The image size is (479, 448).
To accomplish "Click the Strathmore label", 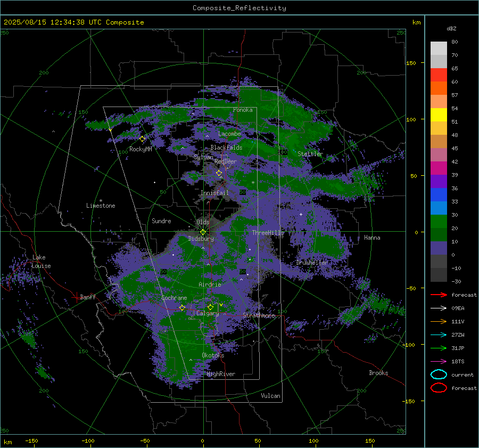I will [x=259, y=315].
